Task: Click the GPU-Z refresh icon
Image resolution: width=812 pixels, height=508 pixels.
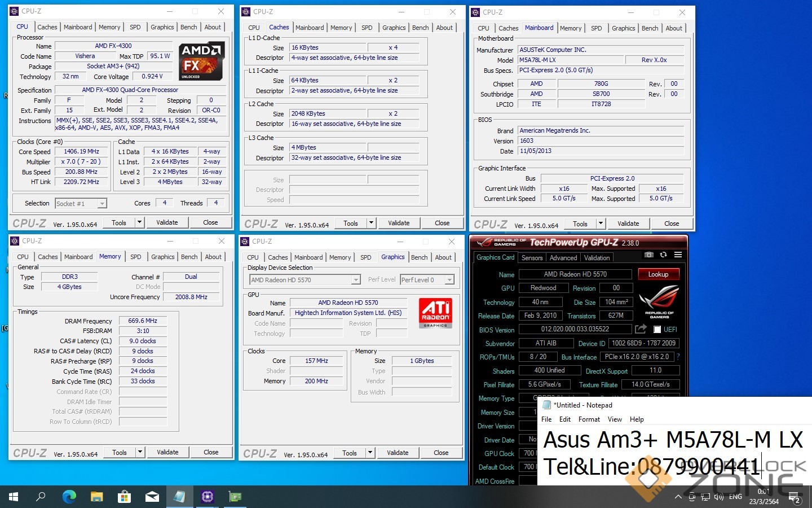Action: pos(664,255)
